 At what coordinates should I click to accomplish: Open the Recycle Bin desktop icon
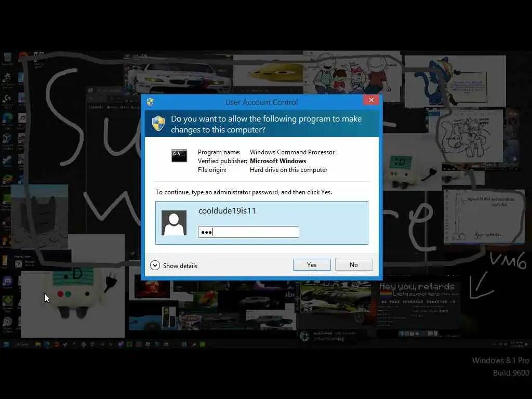(x=7, y=58)
